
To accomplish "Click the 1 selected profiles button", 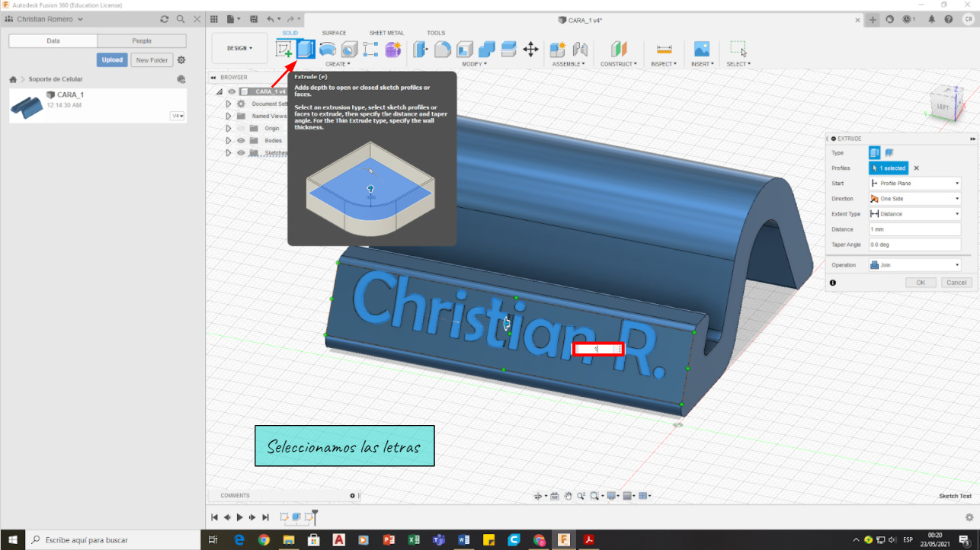I will coord(889,168).
